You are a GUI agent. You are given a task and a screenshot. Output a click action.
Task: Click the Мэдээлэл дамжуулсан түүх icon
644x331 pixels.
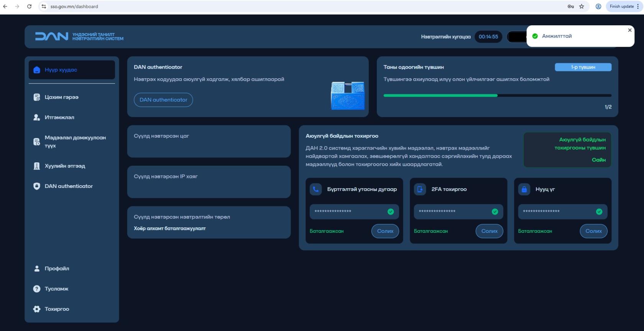pyautogui.click(x=37, y=142)
